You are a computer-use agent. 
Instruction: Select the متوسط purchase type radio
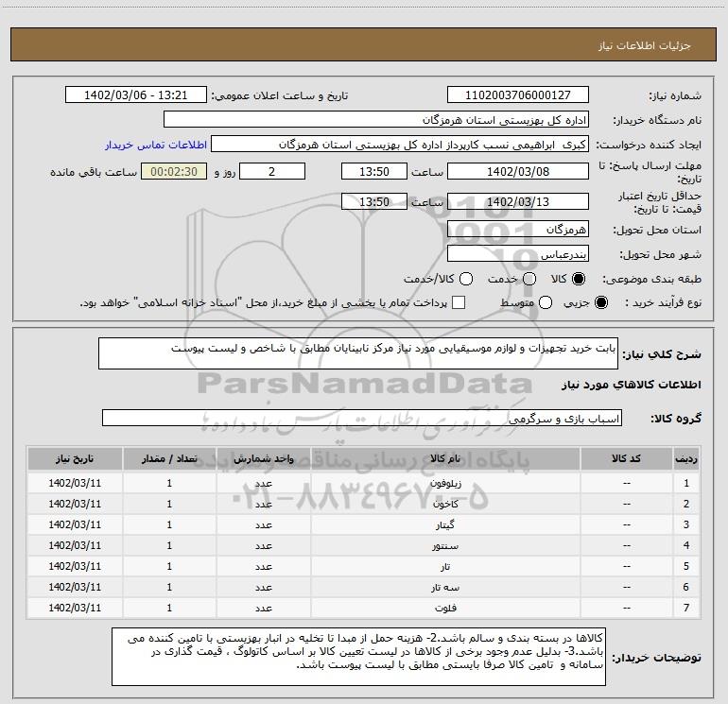[546, 303]
